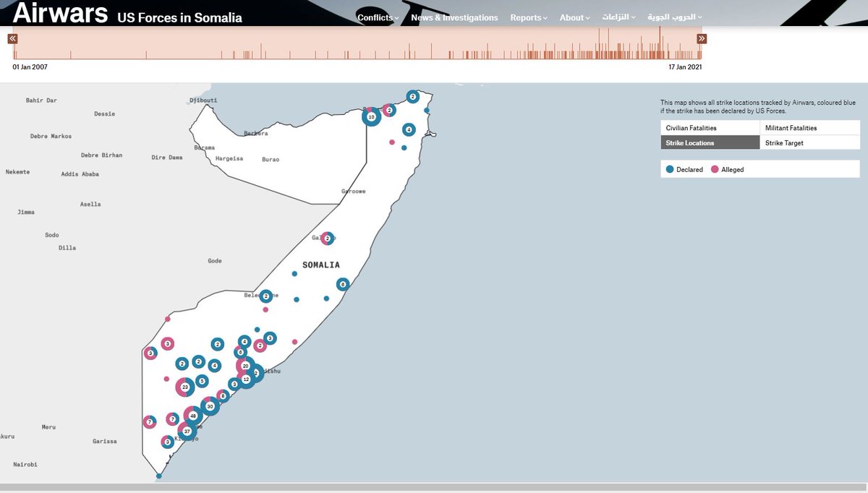Toggle the Declared strikes legend entry

684,169
